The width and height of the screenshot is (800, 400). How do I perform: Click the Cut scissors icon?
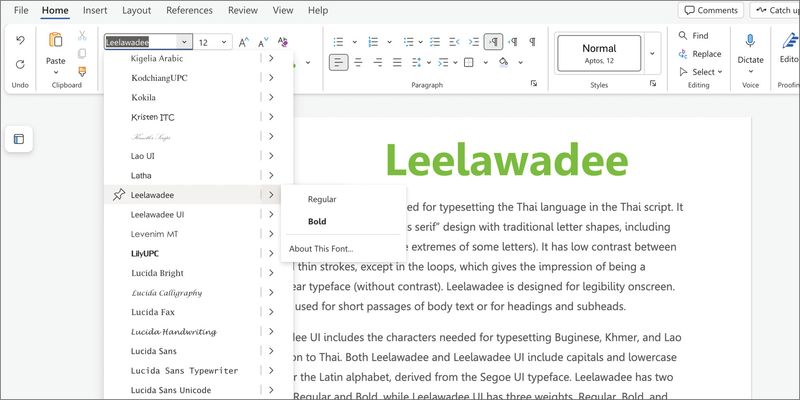pyautogui.click(x=82, y=36)
